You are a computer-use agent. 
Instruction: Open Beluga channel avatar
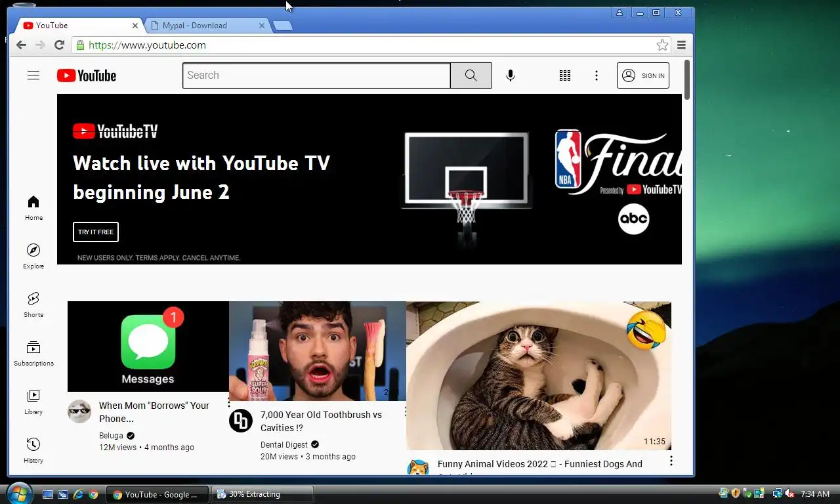coord(79,411)
